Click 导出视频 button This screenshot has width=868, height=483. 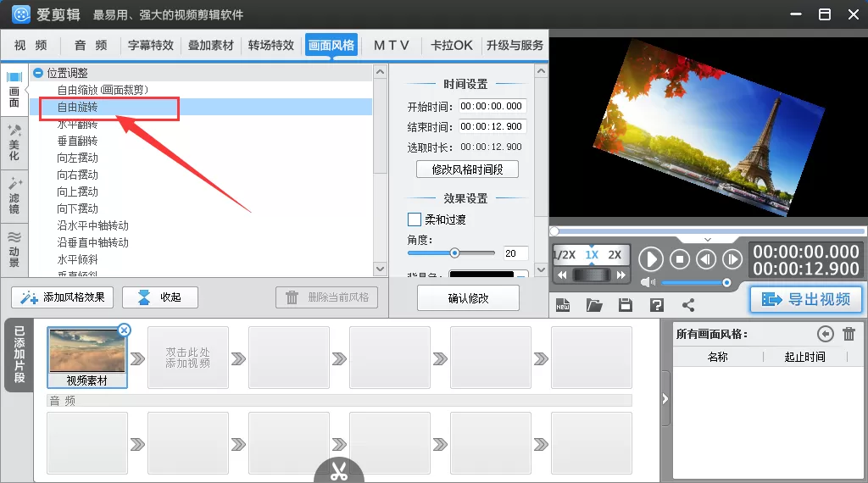[805, 299]
